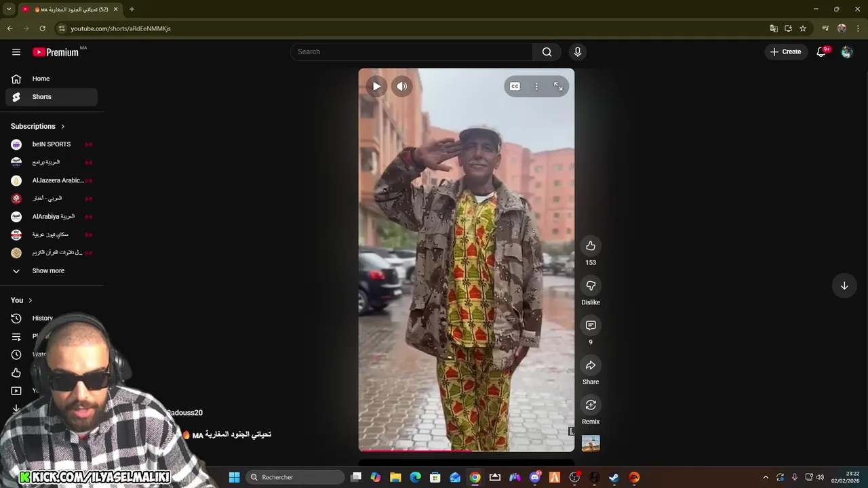Go to the next Short with down arrow
The image size is (868, 488).
[x=844, y=285]
